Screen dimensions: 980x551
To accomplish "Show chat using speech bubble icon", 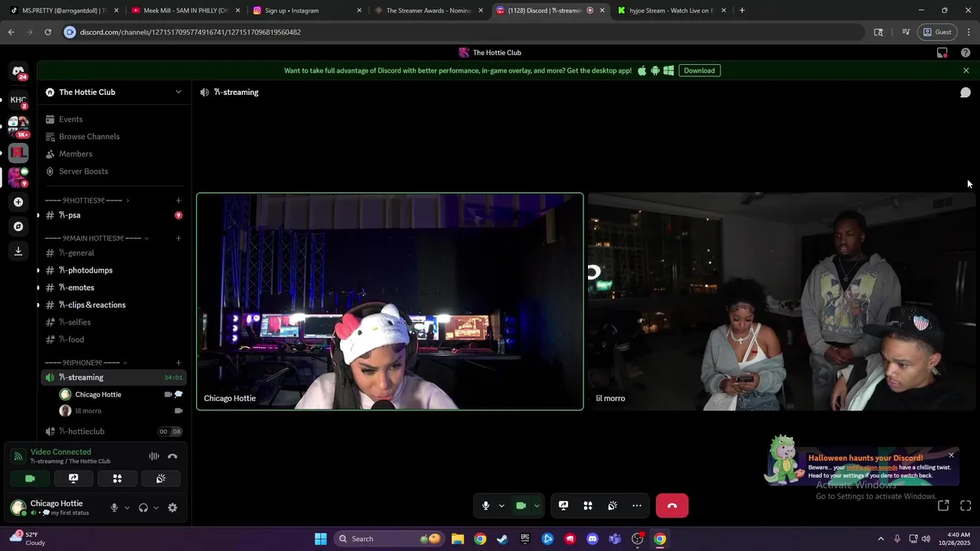I will click(965, 93).
